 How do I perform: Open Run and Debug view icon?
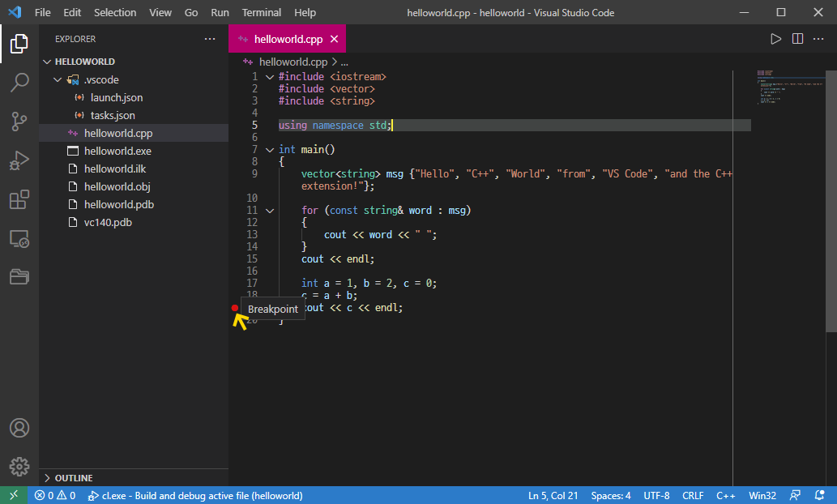point(19,160)
